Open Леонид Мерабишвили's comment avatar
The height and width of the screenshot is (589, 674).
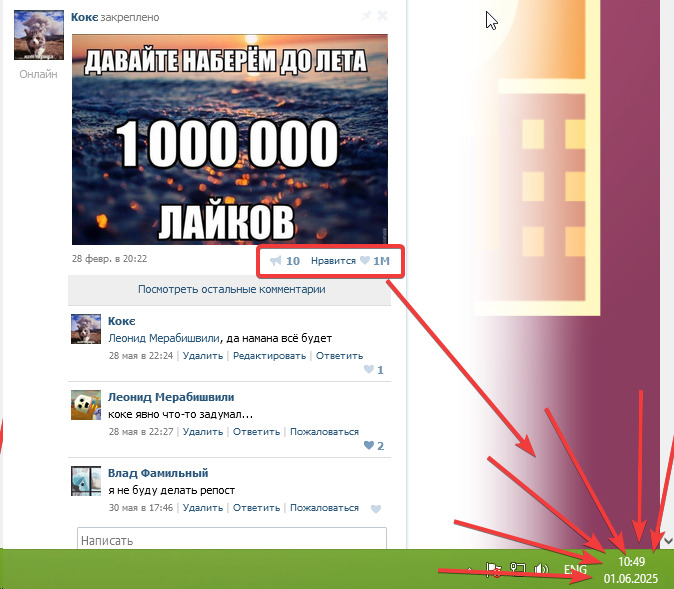coord(86,405)
